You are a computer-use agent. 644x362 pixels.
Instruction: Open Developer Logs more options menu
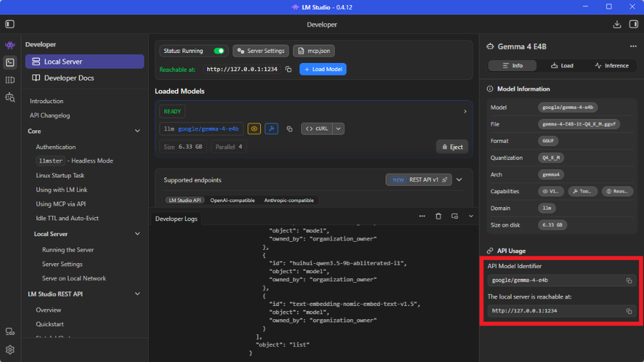(422, 216)
